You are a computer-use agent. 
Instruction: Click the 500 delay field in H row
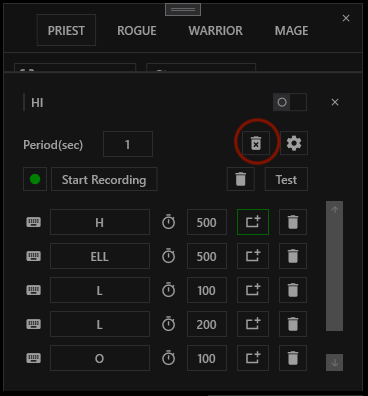(207, 222)
